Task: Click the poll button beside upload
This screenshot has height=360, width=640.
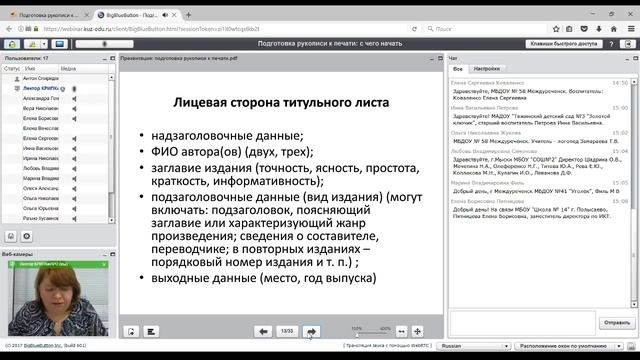Action: tap(151, 331)
